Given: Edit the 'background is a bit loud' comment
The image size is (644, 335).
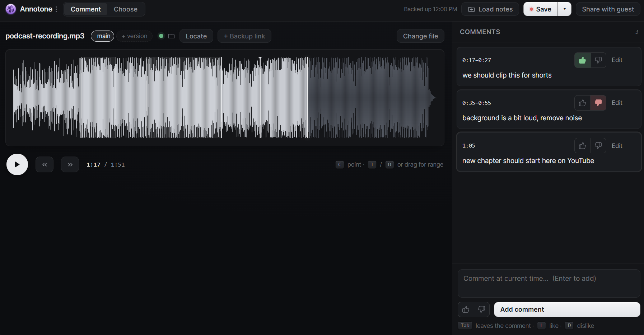Looking at the screenshot, I should pos(617,103).
